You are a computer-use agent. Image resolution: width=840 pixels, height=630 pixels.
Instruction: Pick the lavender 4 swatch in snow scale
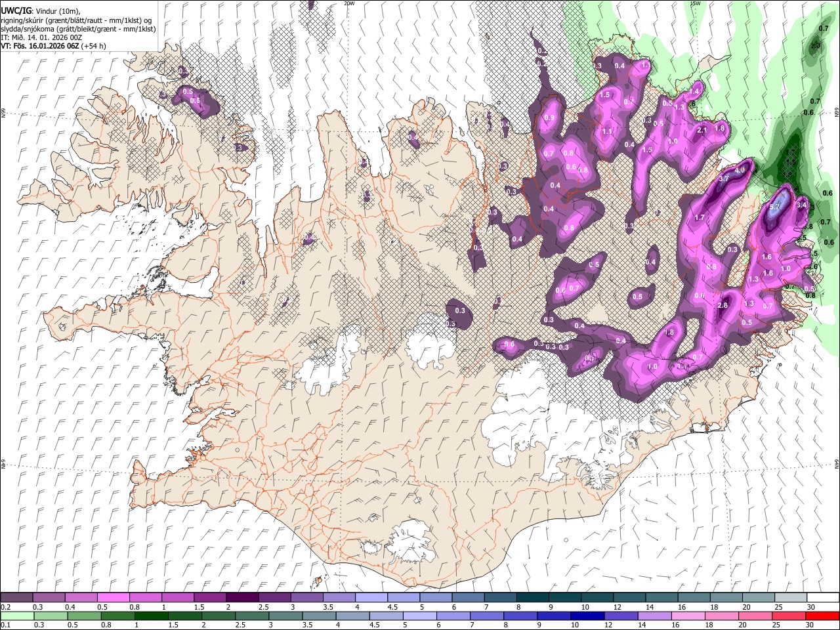click(371, 598)
